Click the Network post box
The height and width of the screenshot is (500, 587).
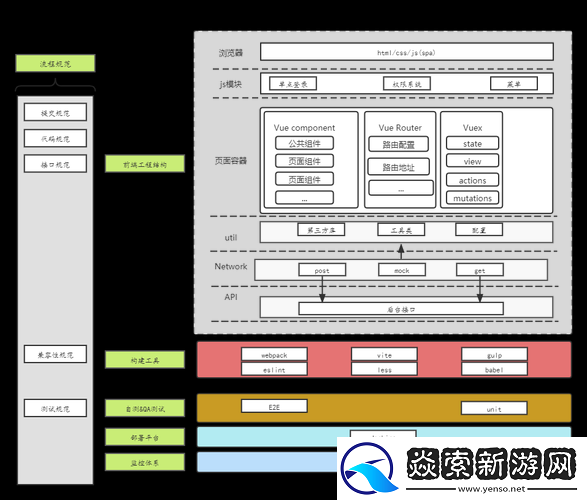[322, 270]
